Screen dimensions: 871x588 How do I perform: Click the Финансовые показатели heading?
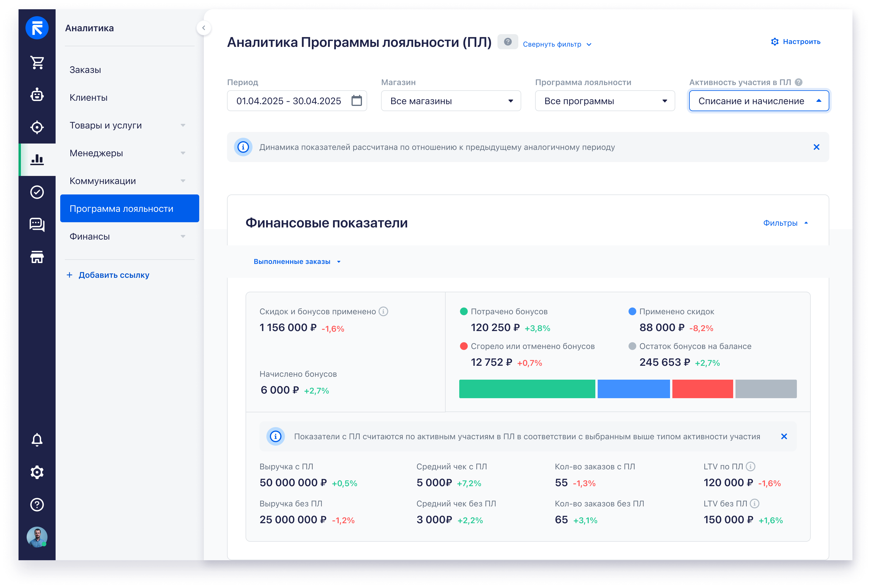click(326, 223)
